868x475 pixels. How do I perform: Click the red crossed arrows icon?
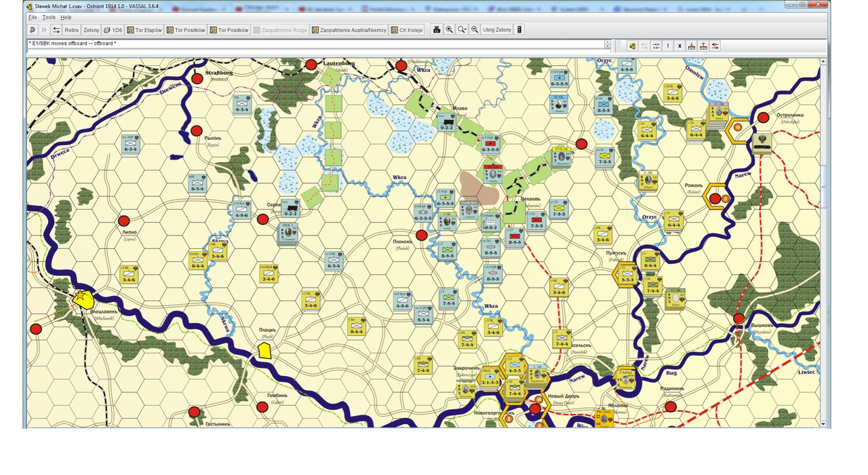pos(715,45)
